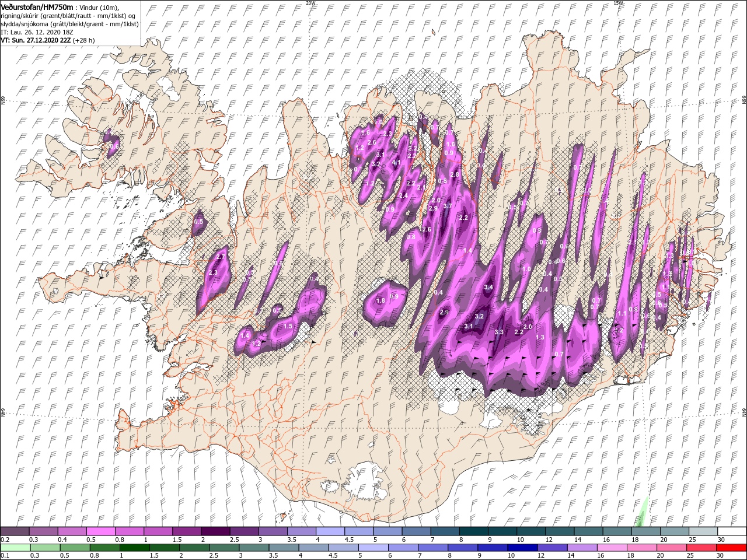Choose the rain swatch starting at 2.5

click(224, 548)
